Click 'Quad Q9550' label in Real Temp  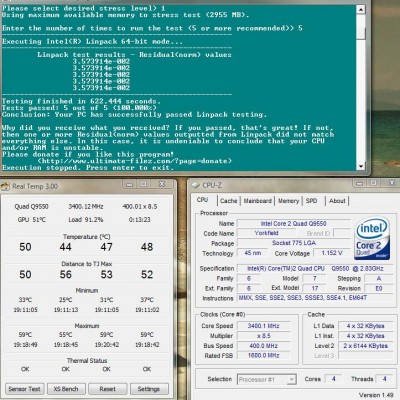(31, 207)
